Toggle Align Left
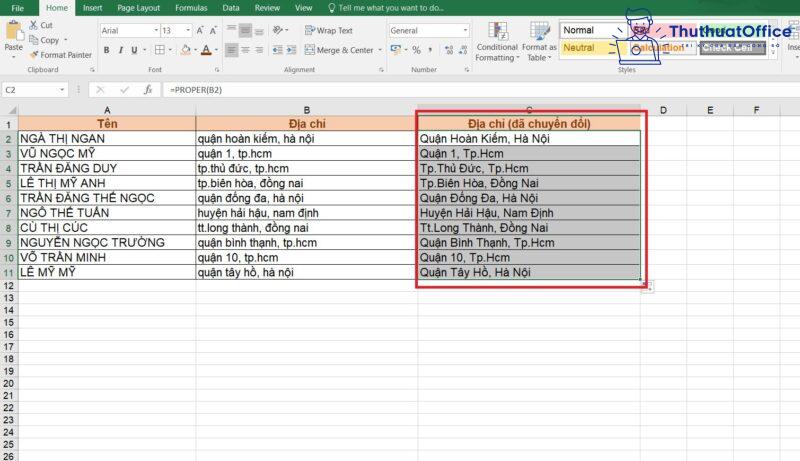800x461 pixels. pos(231,50)
